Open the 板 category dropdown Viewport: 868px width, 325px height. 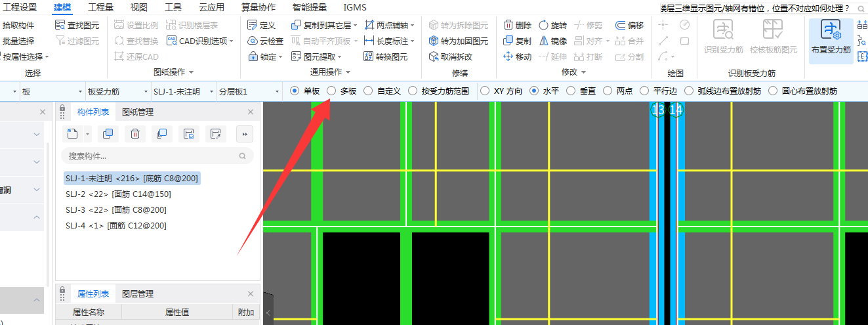(x=52, y=91)
